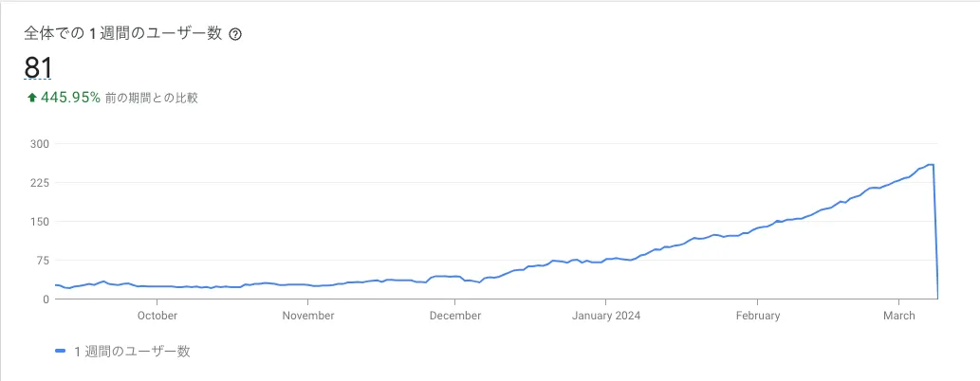The width and height of the screenshot is (980, 381).
Task: Click the 445.95% change percentage
Action: tap(70, 97)
